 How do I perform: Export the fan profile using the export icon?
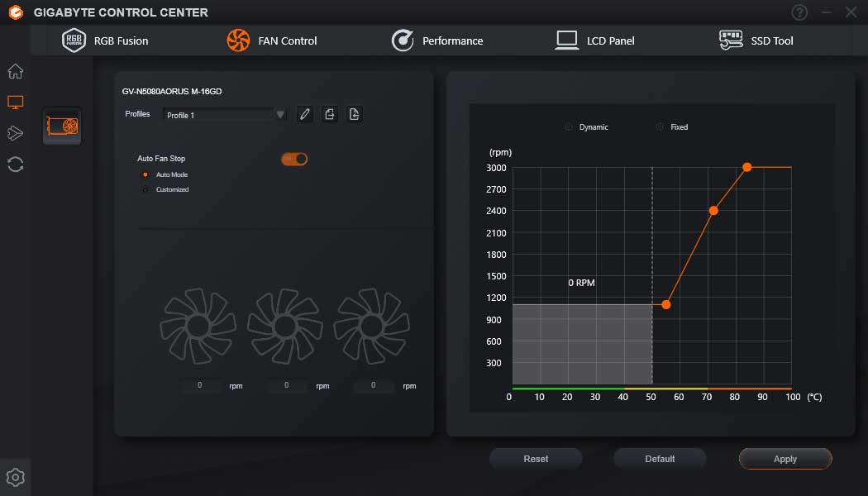329,113
